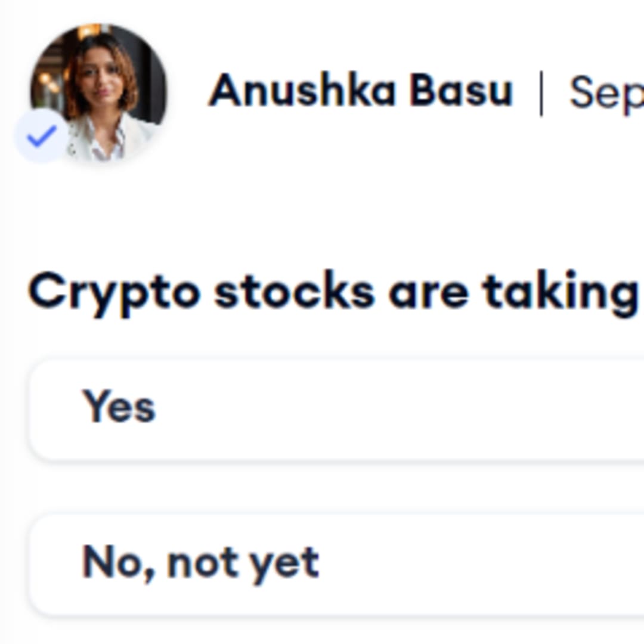Click the blue verified checkmark badge
This screenshot has height=644, width=644.
pos(42,136)
